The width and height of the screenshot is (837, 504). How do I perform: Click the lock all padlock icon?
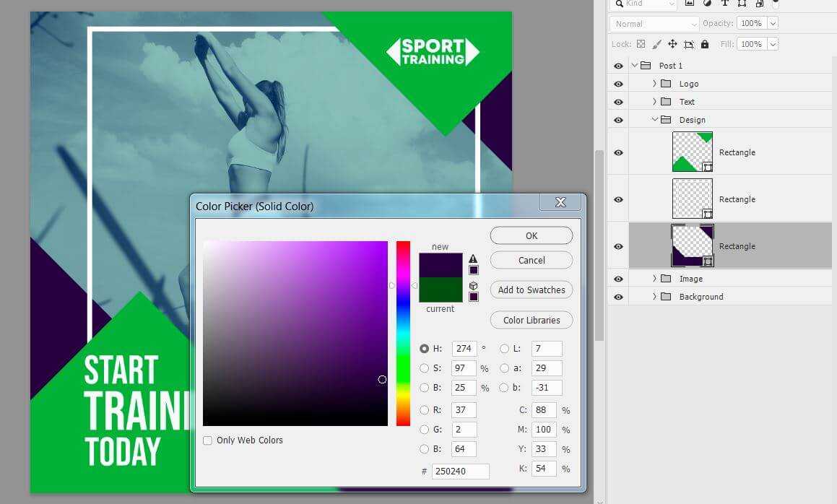tap(705, 44)
